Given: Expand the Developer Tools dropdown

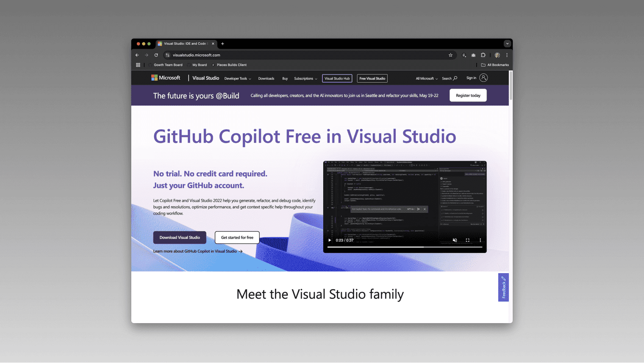Looking at the screenshot, I should coord(238,78).
